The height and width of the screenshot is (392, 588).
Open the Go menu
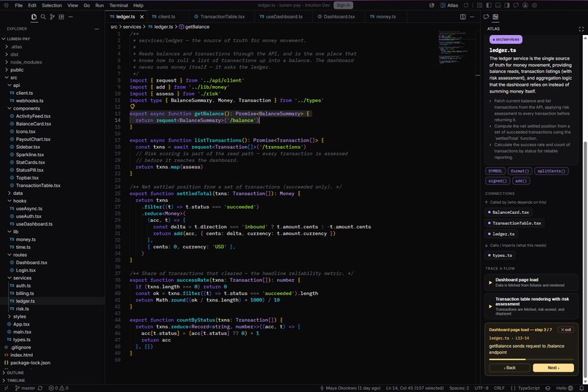87,5
